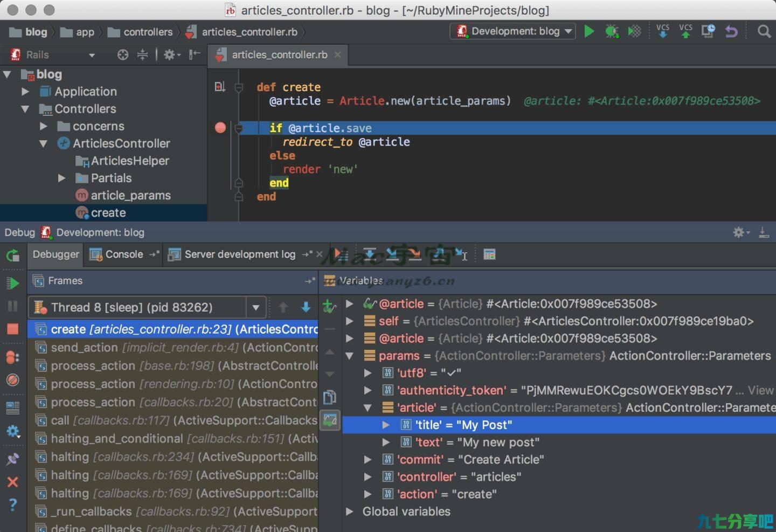
Task: Open debugger help question mark
Action: click(13, 505)
